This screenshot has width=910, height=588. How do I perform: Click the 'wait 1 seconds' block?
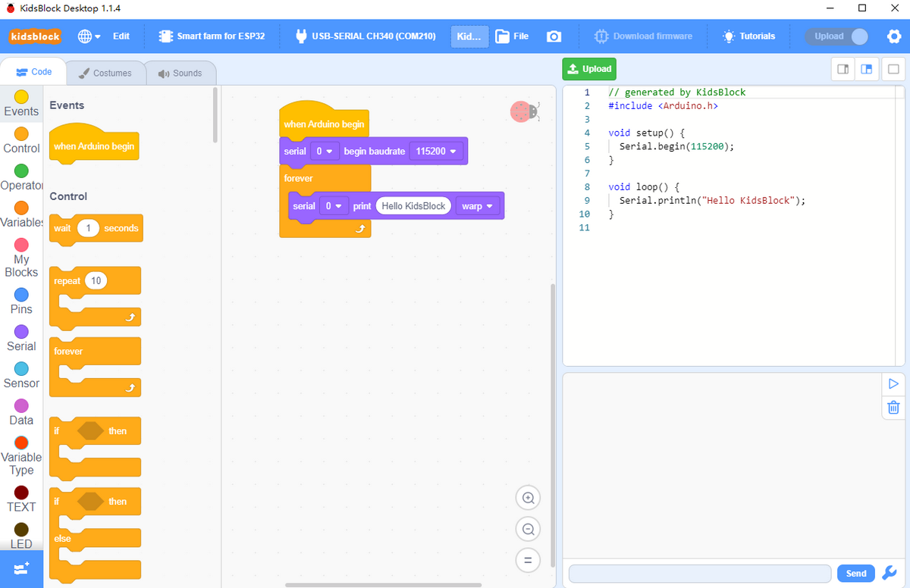pyautogui.click(x=96, y=228)
